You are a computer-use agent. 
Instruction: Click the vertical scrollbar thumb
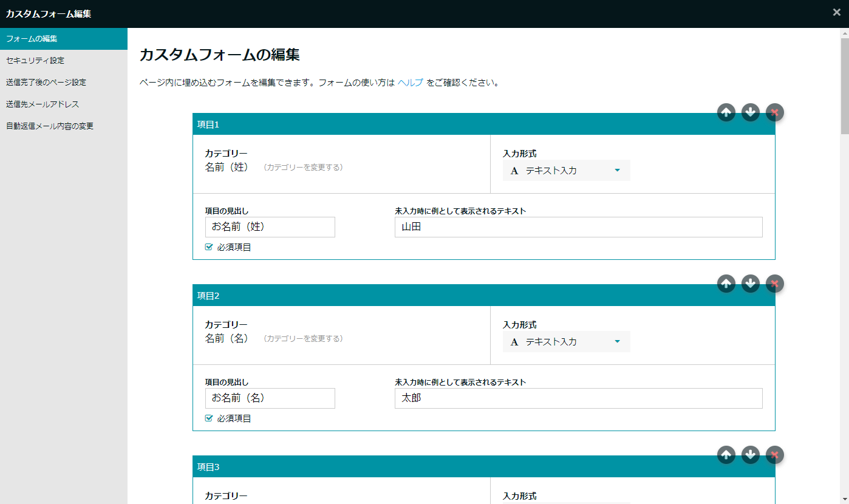click(844, 86)
